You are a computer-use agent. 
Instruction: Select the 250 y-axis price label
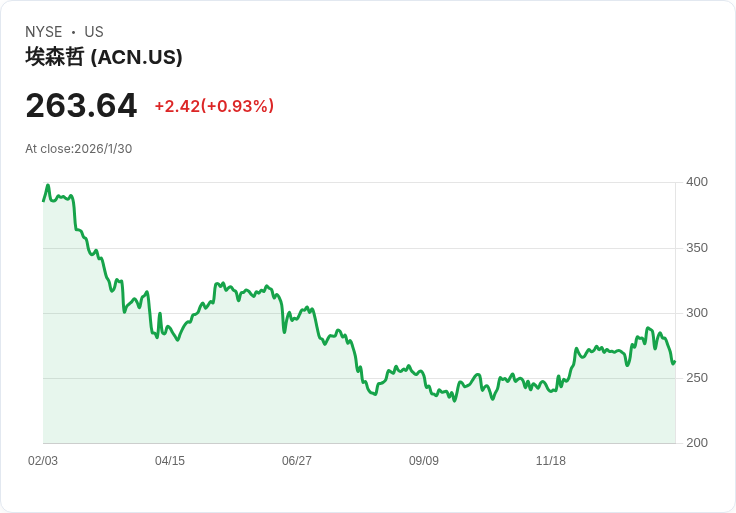697,378
